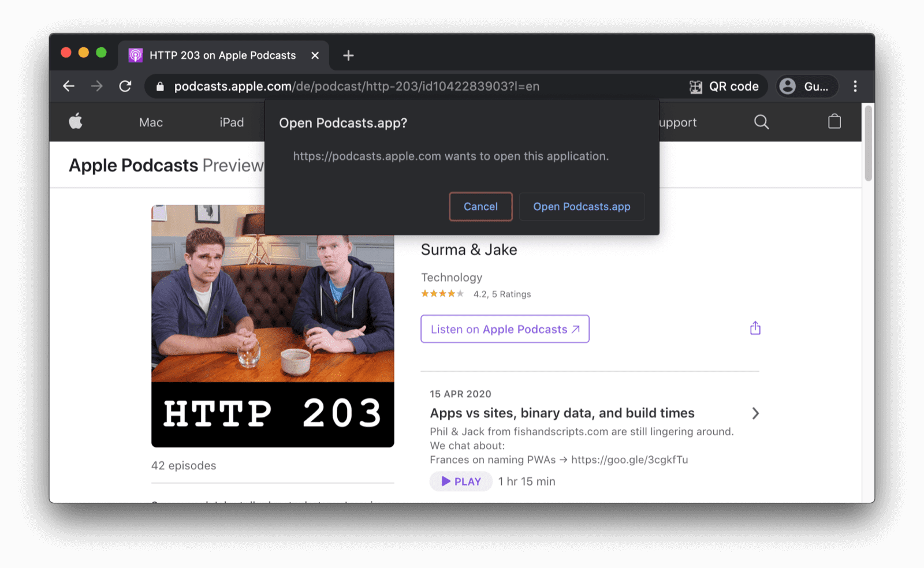This screenshot has width=924, height=568.
Task: Navigate back using the back arrow
Action: 69,86
